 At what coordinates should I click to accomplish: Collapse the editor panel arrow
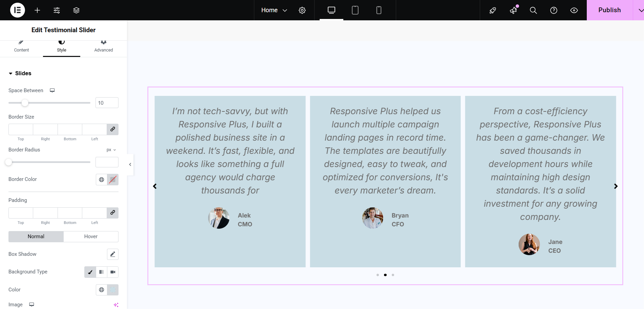point(130,165)
